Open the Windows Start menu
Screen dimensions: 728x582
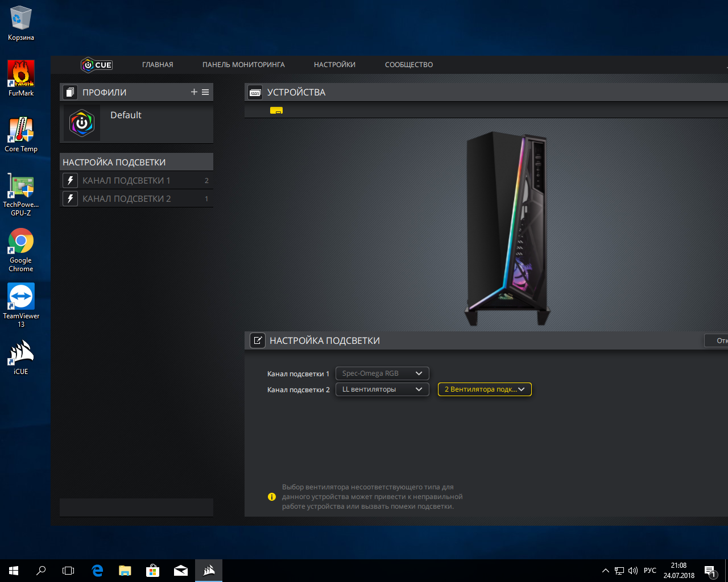pos(14,571)
